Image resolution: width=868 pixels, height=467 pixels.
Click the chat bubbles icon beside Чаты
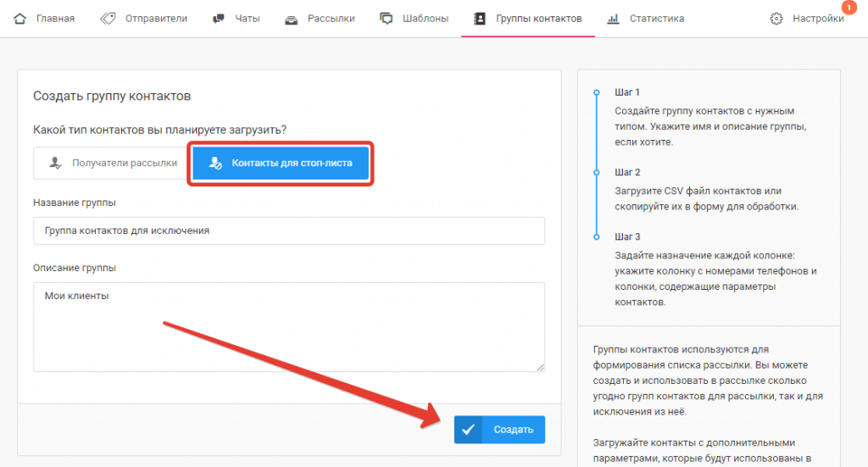219,19
